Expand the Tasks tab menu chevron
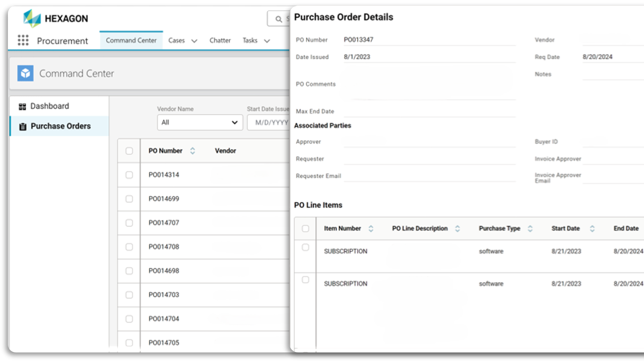 tap(267, 41)
